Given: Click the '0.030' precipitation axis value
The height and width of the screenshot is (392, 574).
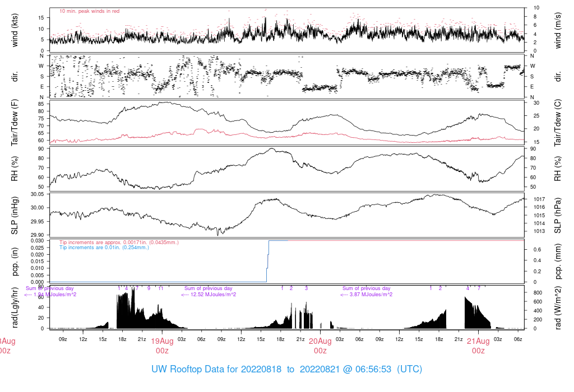Looking at the screenshot, I should point(38,241).
